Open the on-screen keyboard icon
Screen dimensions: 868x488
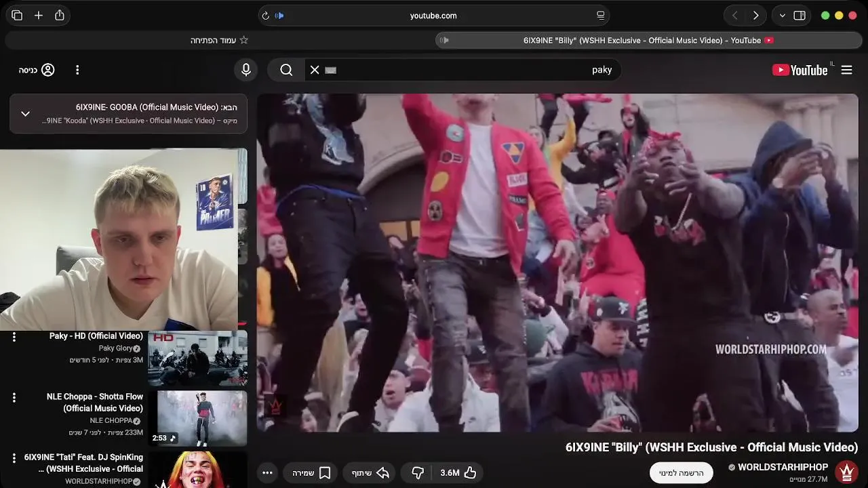(x=331, y=70)
